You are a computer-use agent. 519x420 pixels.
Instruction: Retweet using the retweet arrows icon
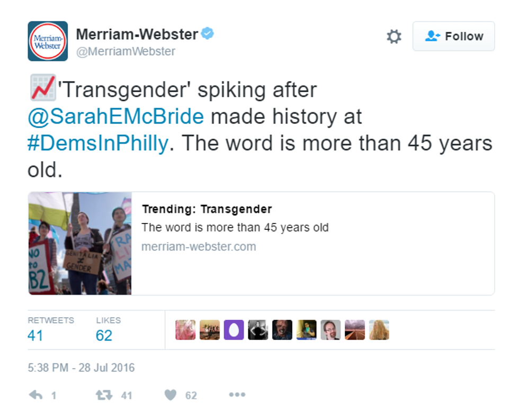[x=103, y=395]
